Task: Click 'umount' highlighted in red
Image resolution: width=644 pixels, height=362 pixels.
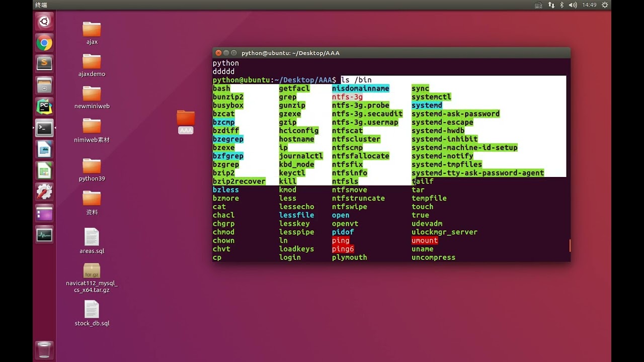Action: [425, 241]
